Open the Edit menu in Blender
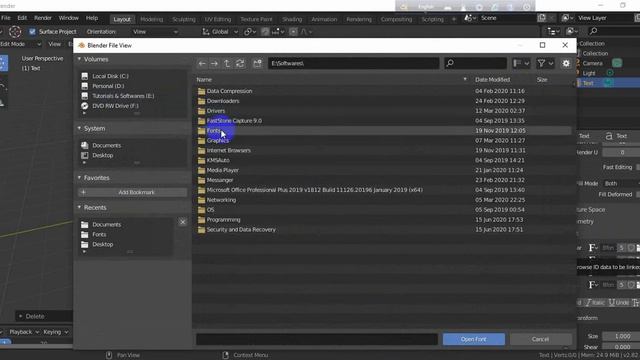This screenshot has width=640, height=360. click(x=22, y=18)
